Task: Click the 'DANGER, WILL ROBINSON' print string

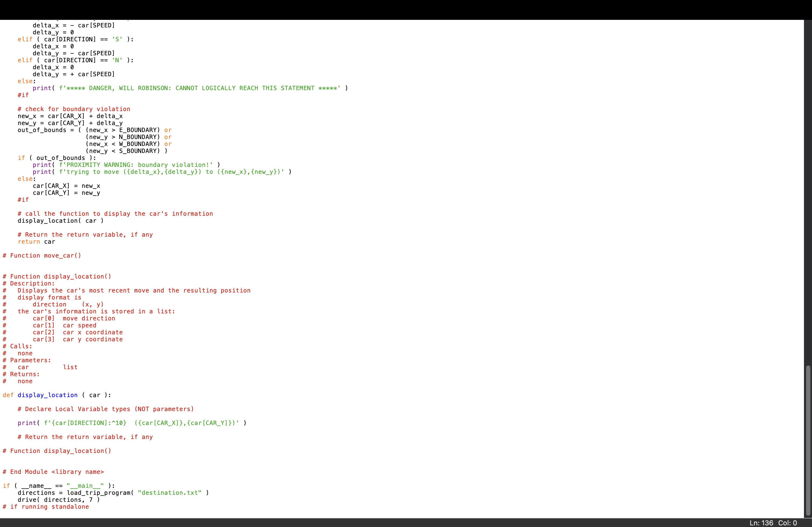Action: (x=200, y=88)
